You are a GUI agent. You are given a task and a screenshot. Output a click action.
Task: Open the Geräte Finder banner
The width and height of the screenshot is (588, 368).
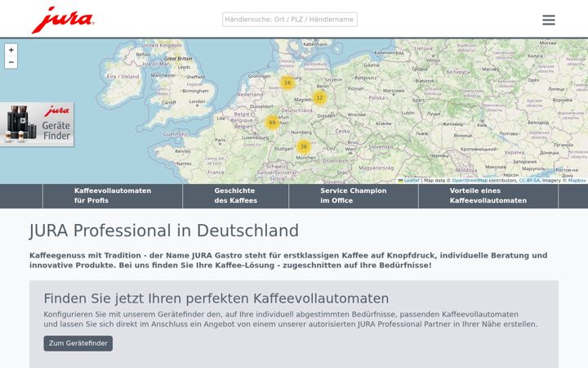(x=37, y=124)
